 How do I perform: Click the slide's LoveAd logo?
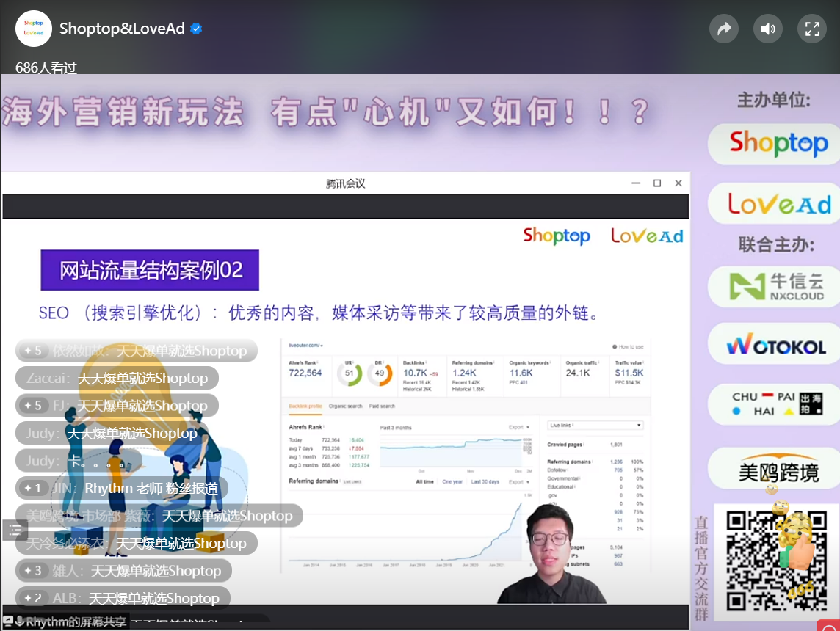point(647,236)
